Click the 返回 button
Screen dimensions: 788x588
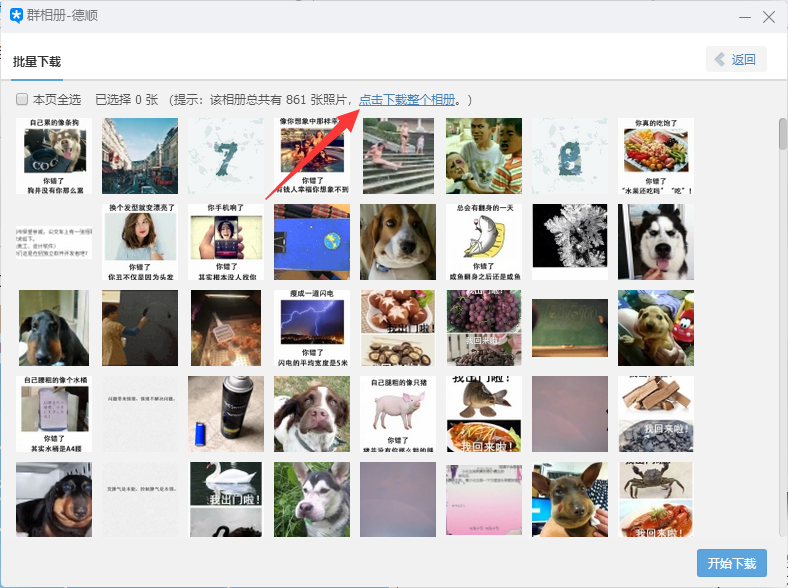736,59
